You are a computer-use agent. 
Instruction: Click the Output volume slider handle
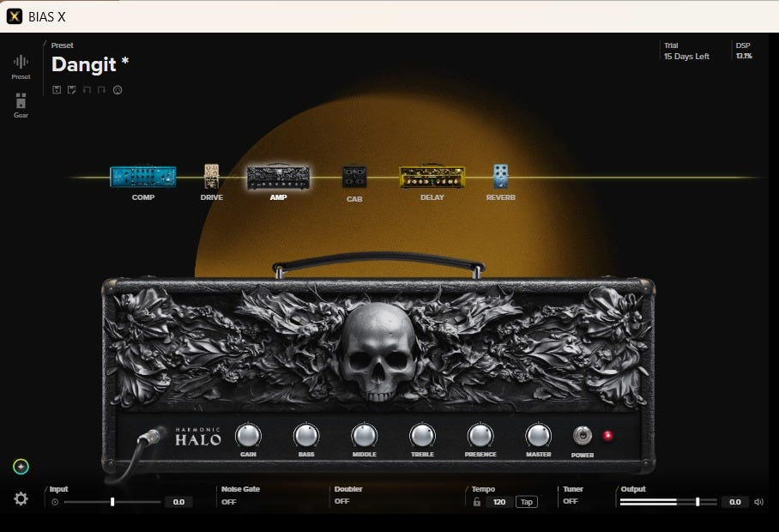[697, 502]
